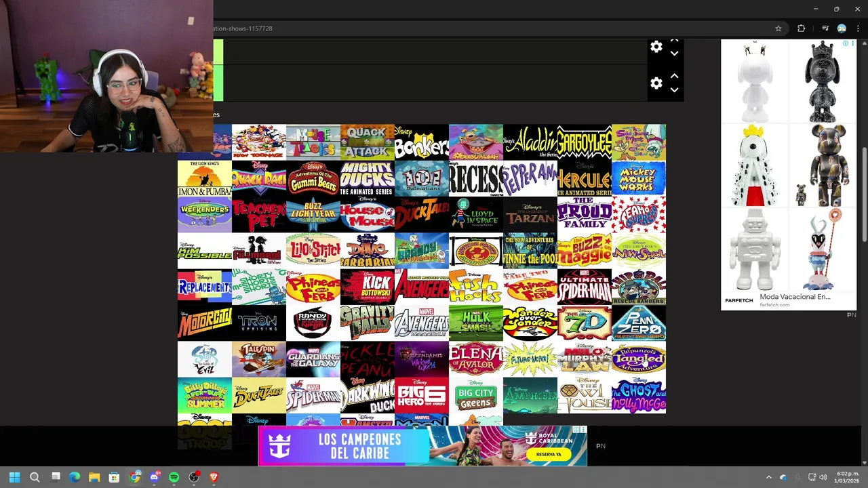
Task: Select the Buzz Lightyear tile
Action: pos(313,215)
